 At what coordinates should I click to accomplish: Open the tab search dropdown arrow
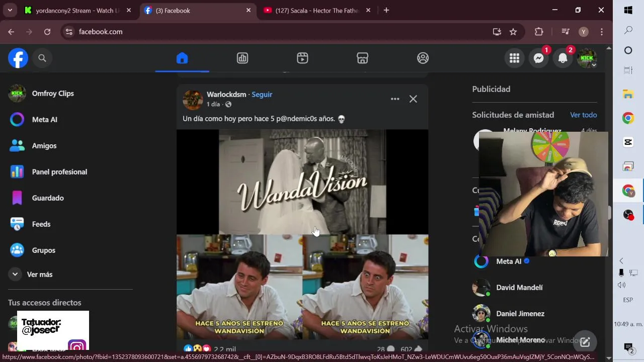10,11
